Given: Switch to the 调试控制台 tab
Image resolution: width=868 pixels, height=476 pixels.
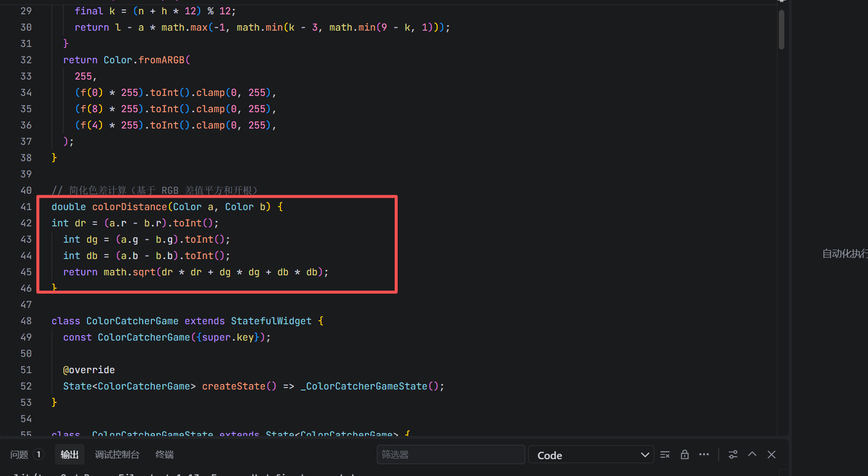Looking at the screenshot, I should (x=117, y=455).
